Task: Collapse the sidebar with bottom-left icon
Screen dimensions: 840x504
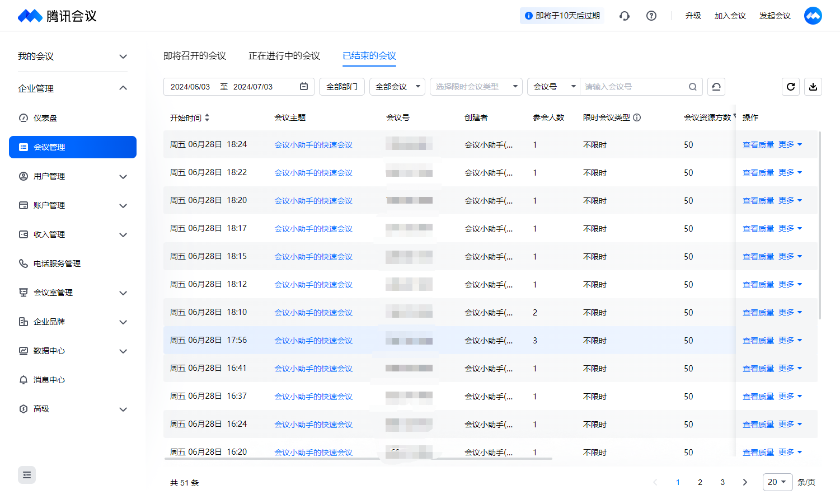Action: point(27,475)
